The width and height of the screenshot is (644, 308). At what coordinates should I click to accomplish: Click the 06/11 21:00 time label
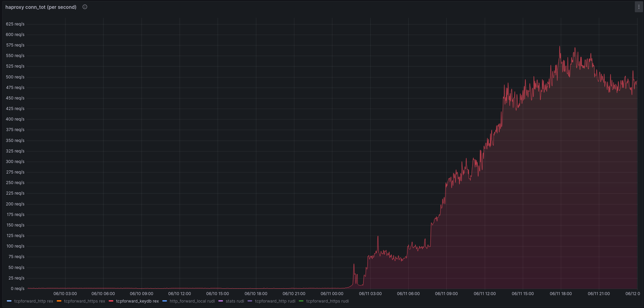(x=599, y=294)
